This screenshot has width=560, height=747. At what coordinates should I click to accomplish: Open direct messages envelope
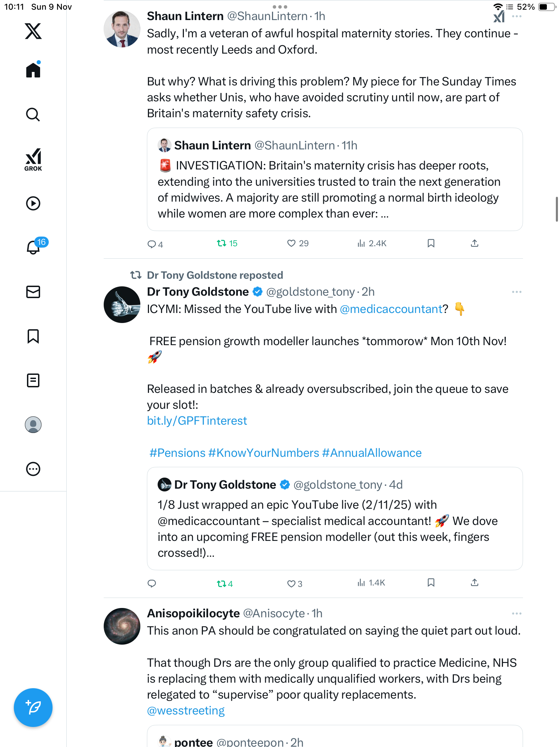(x=33, y=292)
